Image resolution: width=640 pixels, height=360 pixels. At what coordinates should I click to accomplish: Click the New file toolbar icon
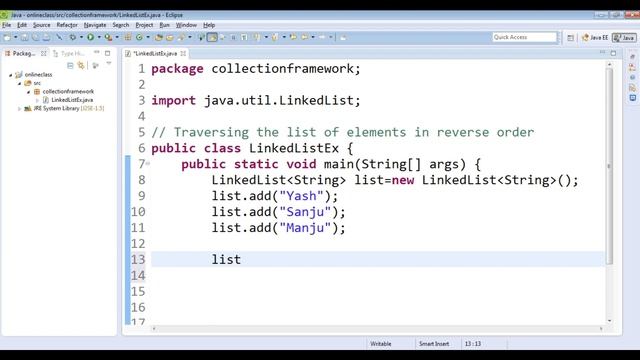tap(7, 38)
